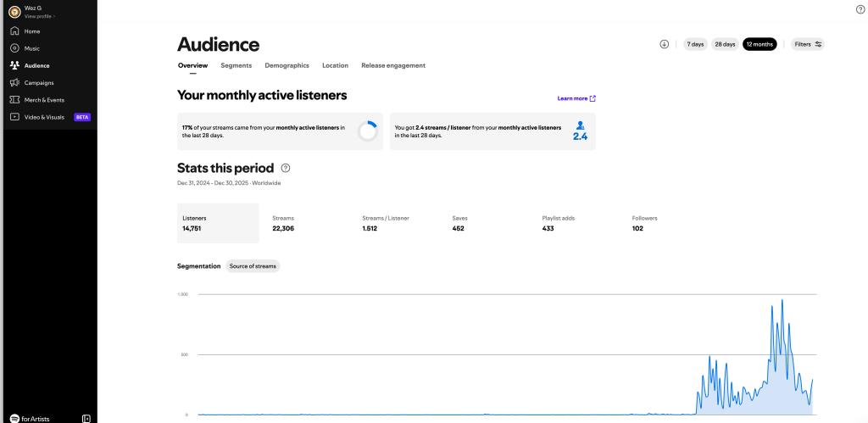Switch to the Demographics tab
868x423 pixels.
(287, 65)
